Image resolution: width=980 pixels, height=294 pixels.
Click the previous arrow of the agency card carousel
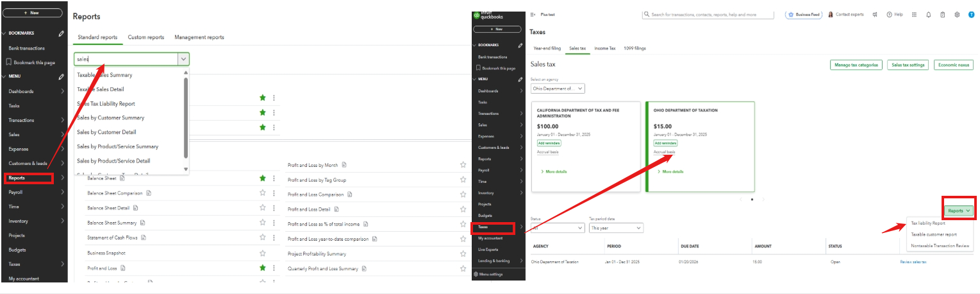point(740,200)
